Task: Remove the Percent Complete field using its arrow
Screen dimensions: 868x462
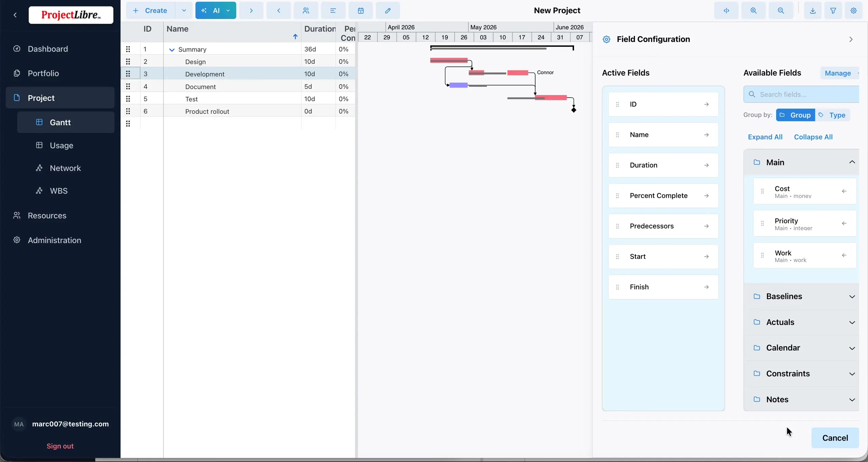Action: 706,196
